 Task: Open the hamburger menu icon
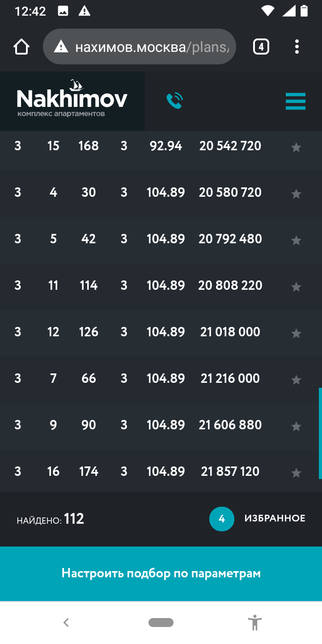pyautogui.click(x=296, y=101)
